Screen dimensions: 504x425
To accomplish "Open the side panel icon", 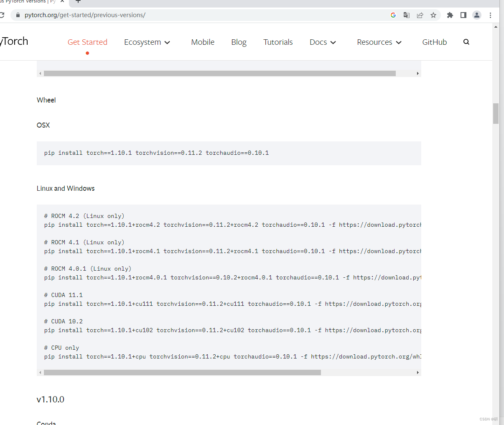I will pos(463,15).
